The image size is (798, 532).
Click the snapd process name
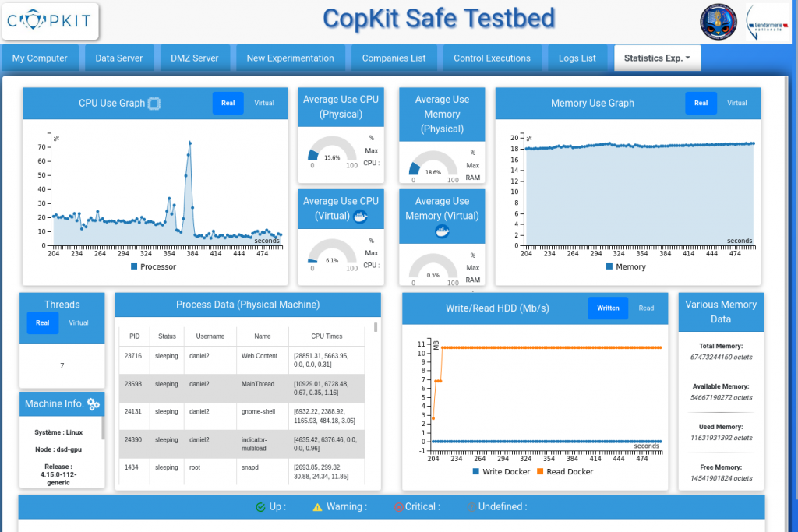tap(250, 467)
